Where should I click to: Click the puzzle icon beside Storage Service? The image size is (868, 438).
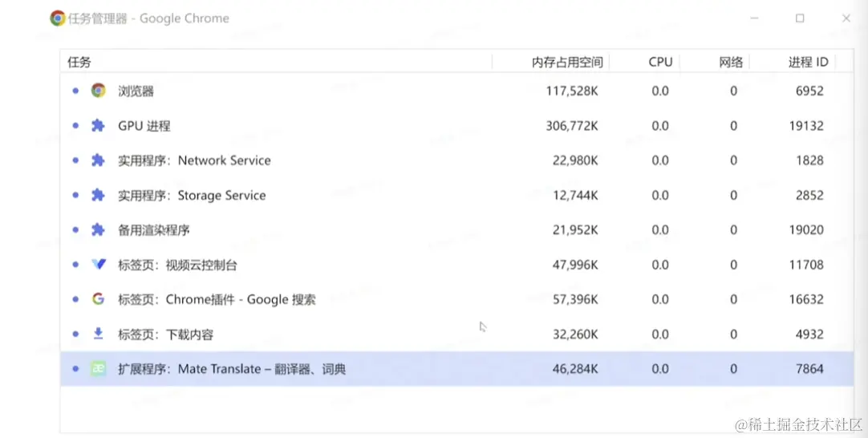point(98,195)
